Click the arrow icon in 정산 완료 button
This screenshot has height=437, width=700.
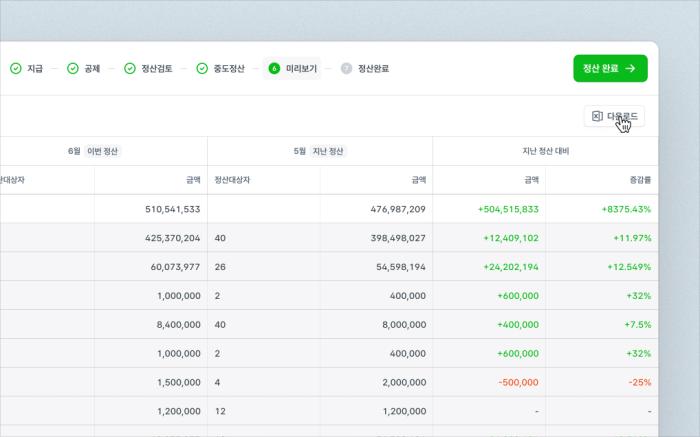(x=630, y=68)
